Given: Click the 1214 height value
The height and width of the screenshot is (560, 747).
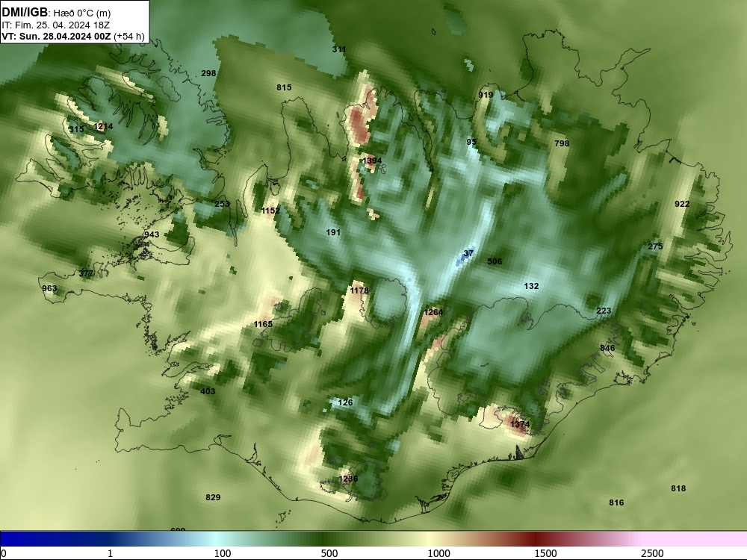Looking at the screenshot, I should (x=103, y=127).
